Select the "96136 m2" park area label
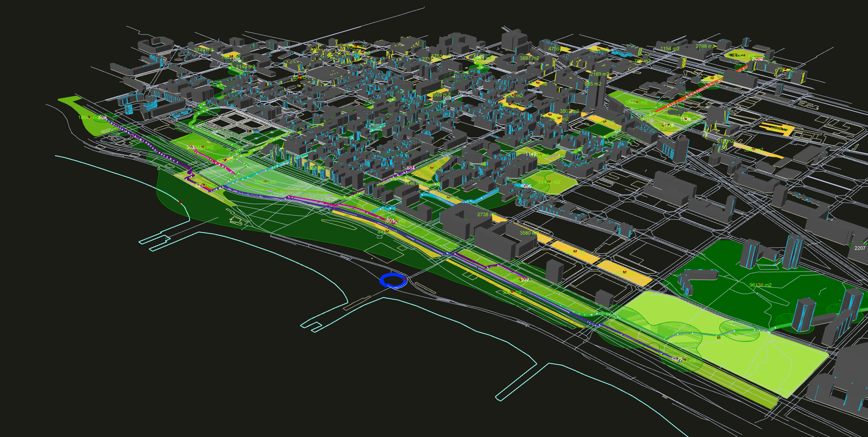The width and height of the screenshot is (868, 437). coord(760,285)
